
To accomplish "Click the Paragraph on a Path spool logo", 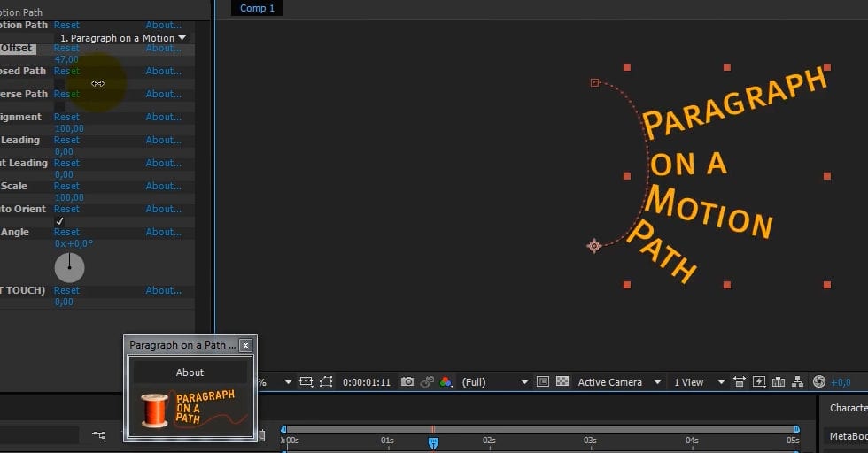I will coord(154,411).
